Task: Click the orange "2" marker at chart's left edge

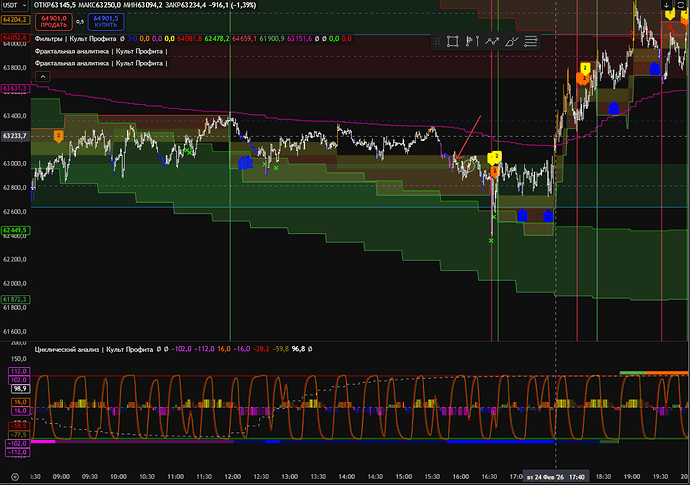Action: coord(58,135)
